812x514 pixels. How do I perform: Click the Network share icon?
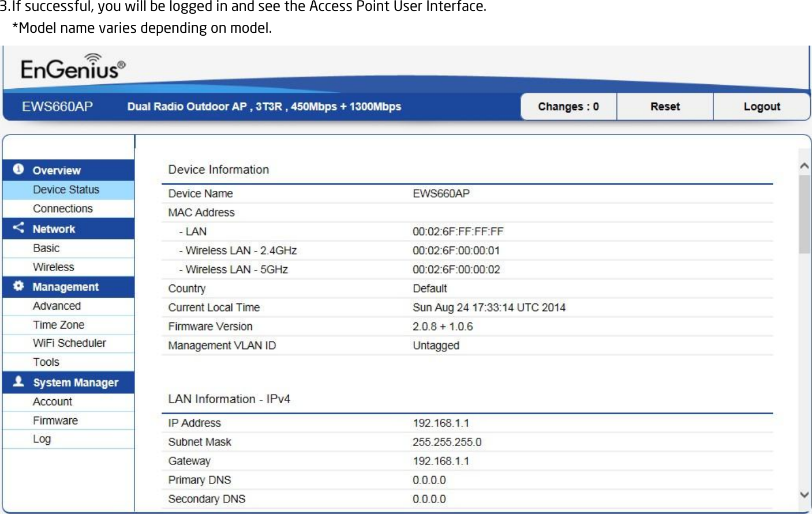[x=18, y=228]
